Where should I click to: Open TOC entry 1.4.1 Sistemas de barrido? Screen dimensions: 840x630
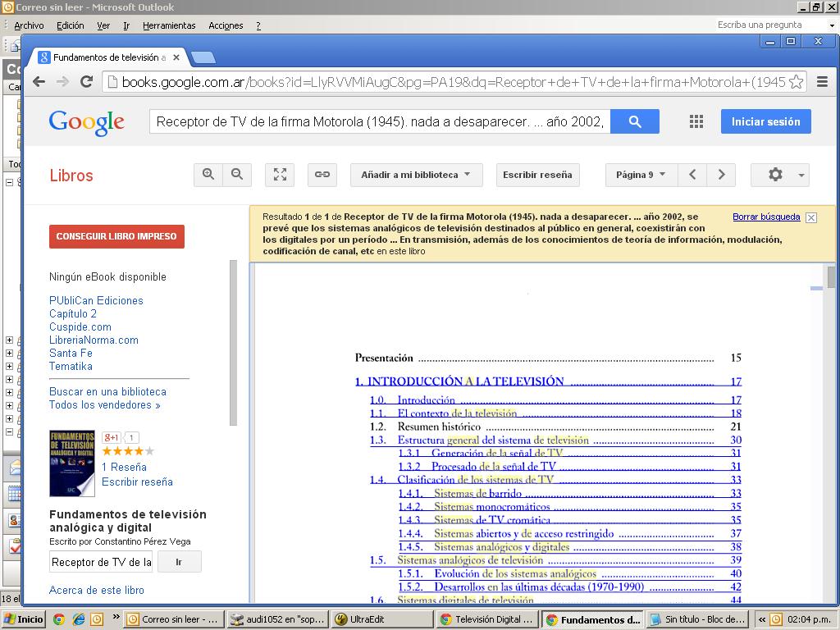(569, 493)
